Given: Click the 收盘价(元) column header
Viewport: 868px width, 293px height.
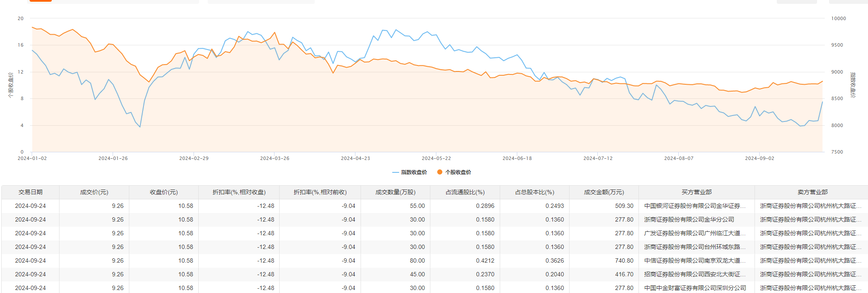Looking at the screenshot, I should click(x=164, y=192).
